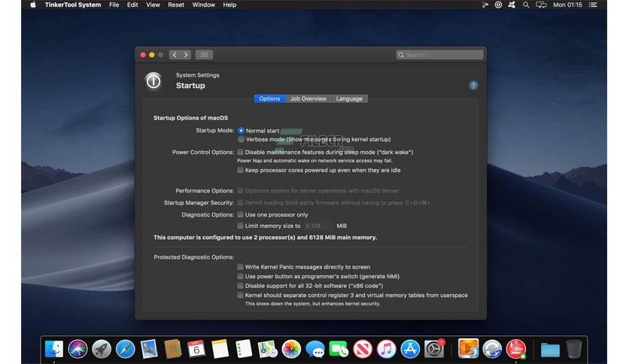629x364 pixels.
Task: Open Maps from the dock
Action: 268,349
